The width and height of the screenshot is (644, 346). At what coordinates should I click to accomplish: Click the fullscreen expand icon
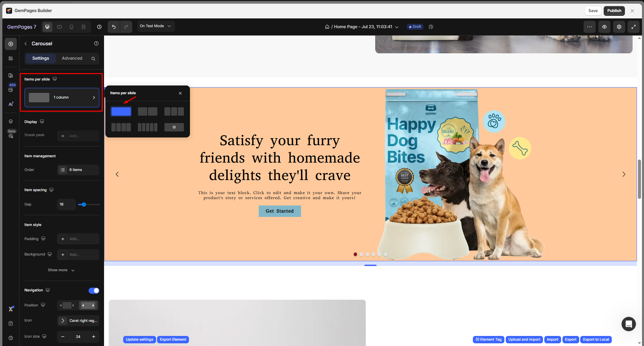point(633,27)
